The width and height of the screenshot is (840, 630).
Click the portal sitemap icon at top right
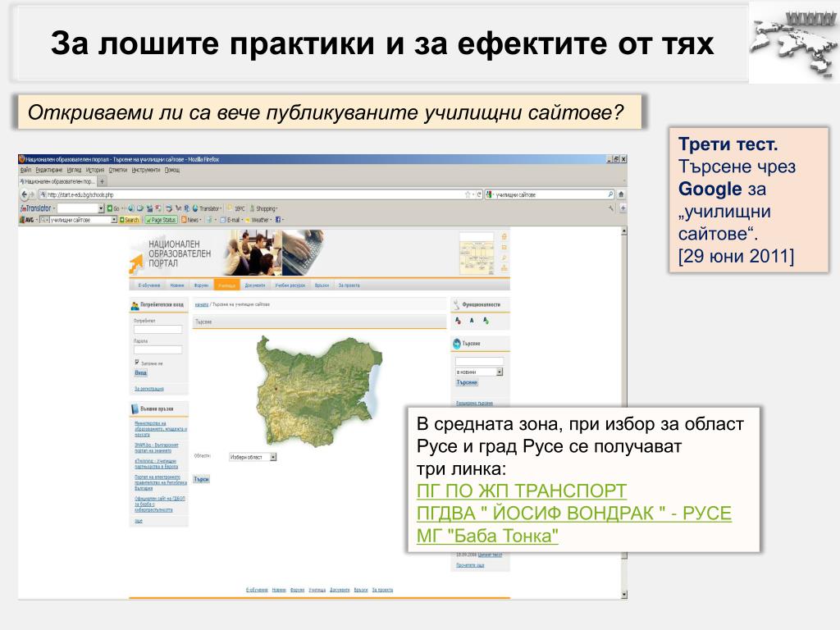coord(504,268)
